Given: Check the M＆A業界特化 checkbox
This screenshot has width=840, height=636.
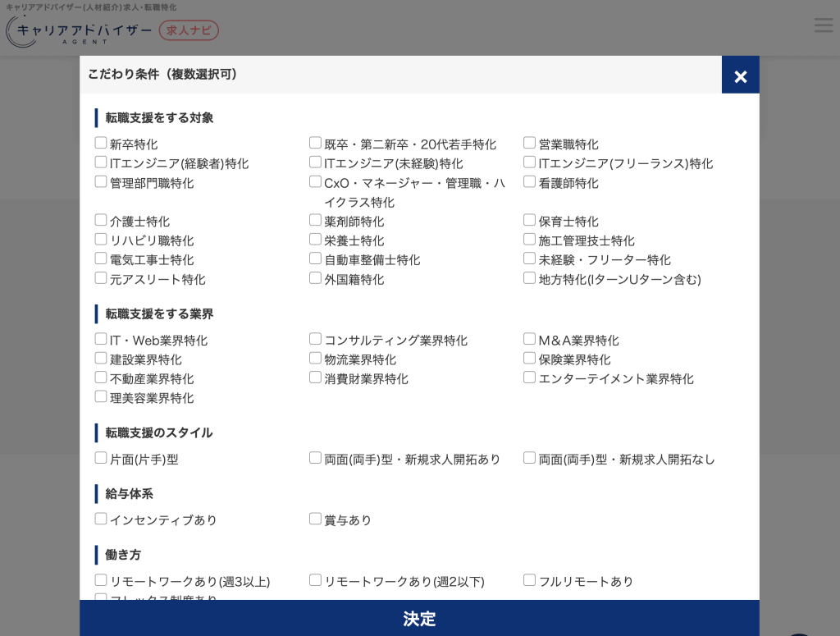Looking at the screenshot, I should point(529,337).
